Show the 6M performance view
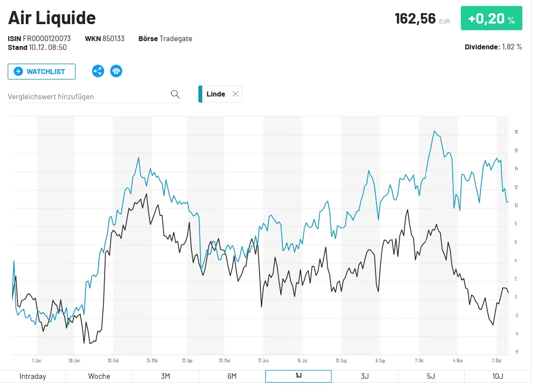The width and height of the screenshot is (536, 392). (x=231, y=376)
